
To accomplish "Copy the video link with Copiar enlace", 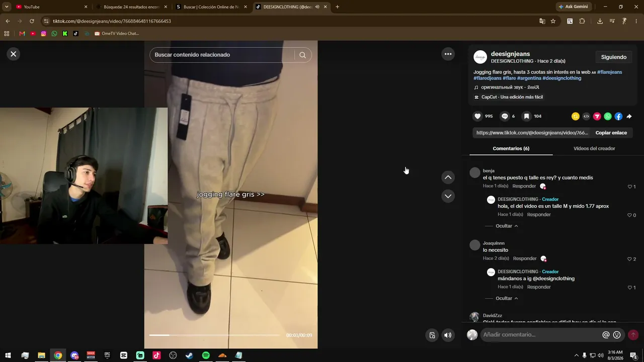I will pyautogui.click(x=611, y=133).
